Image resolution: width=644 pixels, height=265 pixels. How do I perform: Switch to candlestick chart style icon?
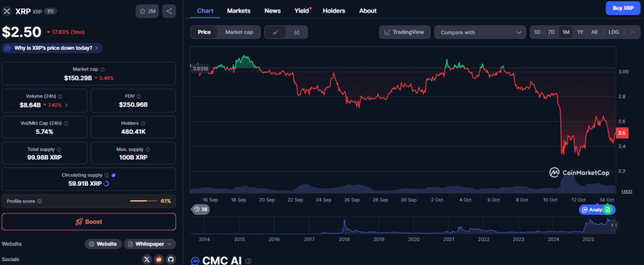click(296, 32)
